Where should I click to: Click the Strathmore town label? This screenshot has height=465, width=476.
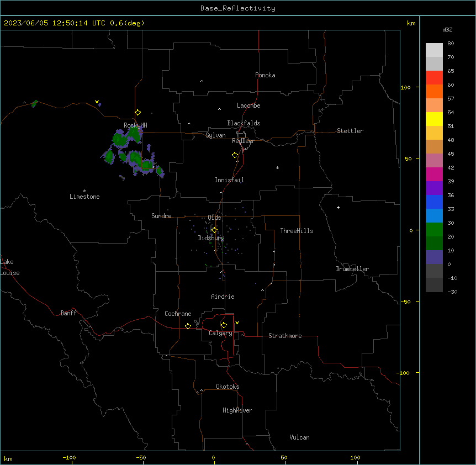[285, 336]
